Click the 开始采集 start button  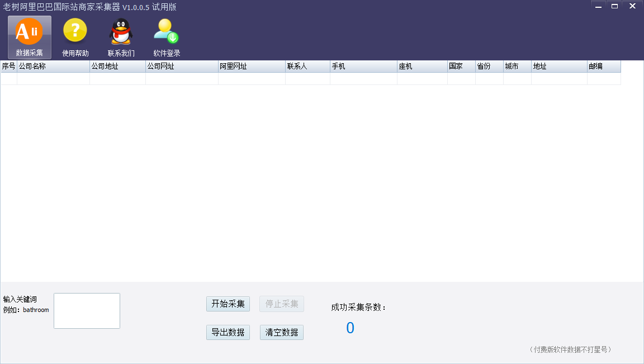228,304
